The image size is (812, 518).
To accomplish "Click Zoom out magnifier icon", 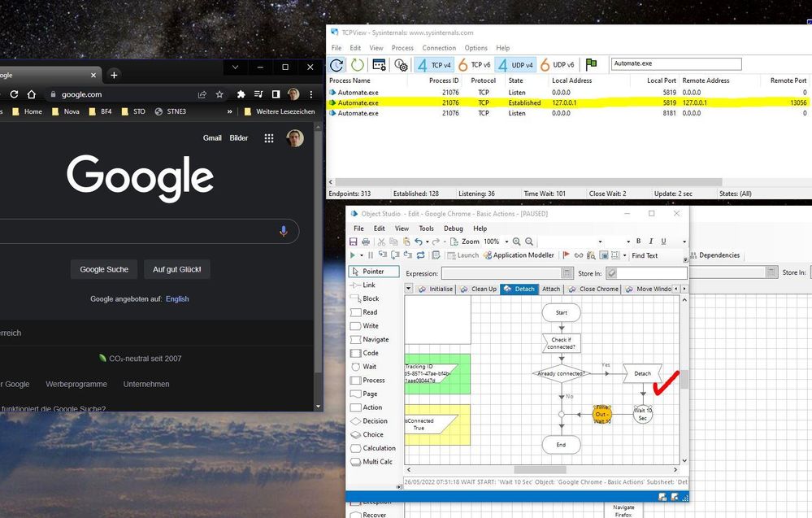I will [528, 242].
